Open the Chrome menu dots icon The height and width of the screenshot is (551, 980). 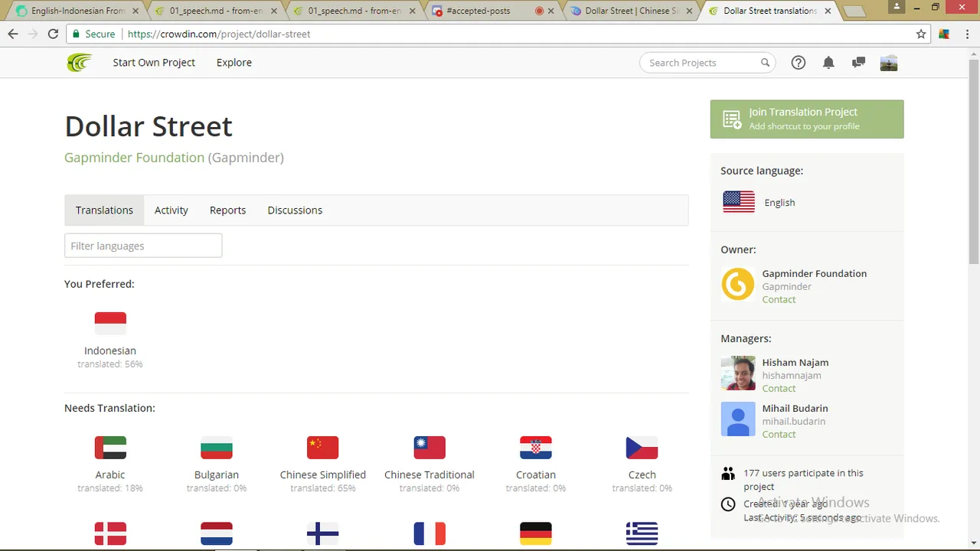pos(966,34)
